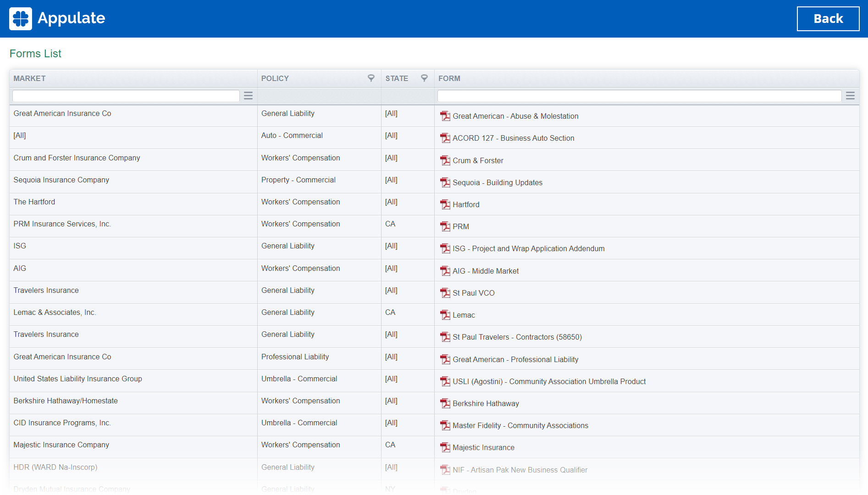The width and height of the screenshot is (868, 495).
Task: Open Great American - Abuse & Molestation form
Action: (x=515, y=116)
